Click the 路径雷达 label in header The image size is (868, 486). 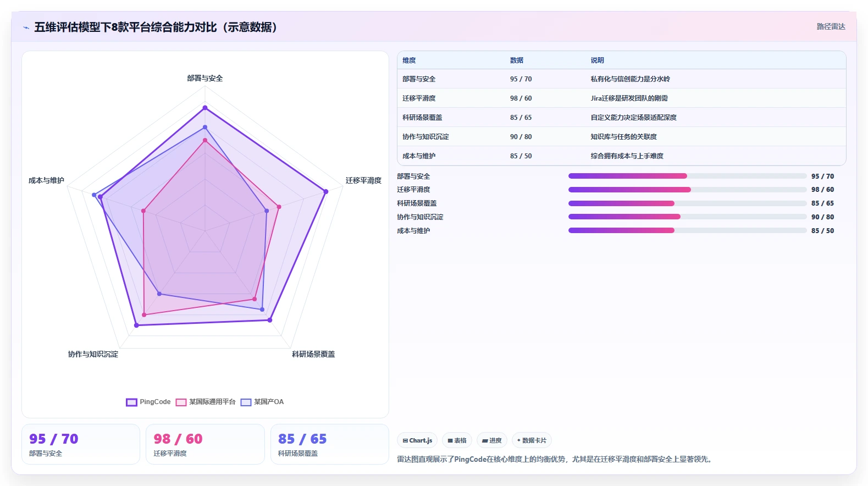pyautogui.click(x=831, y=26)
